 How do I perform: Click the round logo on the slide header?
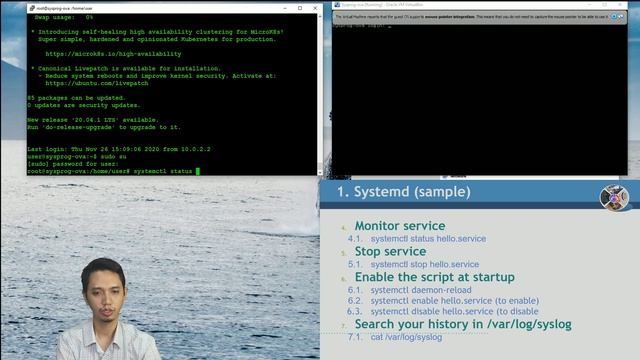[x=614, y=198]
